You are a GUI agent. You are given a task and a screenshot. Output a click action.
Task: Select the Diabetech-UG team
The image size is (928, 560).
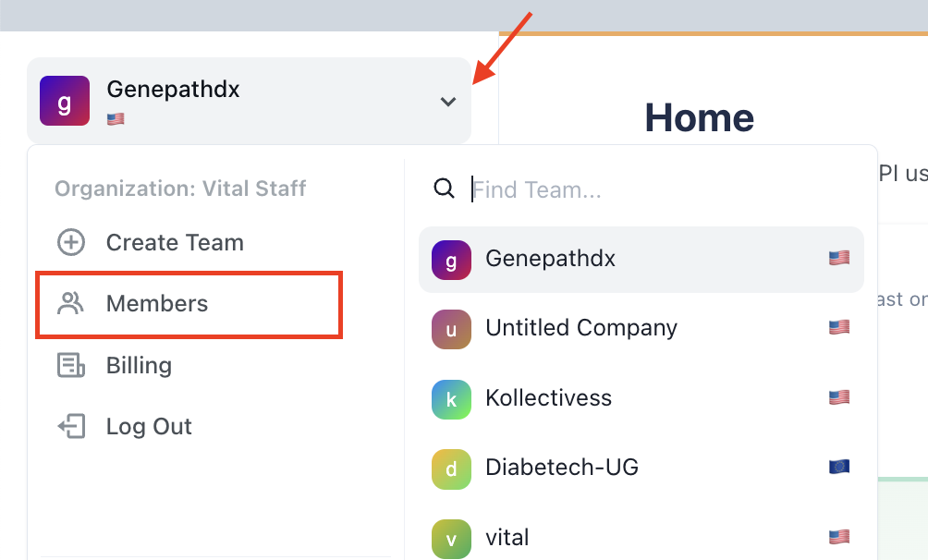[x=562, y=468]
